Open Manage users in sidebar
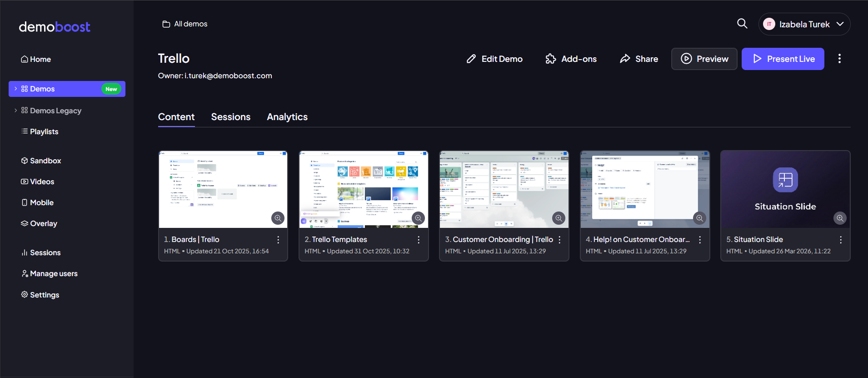Screen dimensions: 868x378 50,273
